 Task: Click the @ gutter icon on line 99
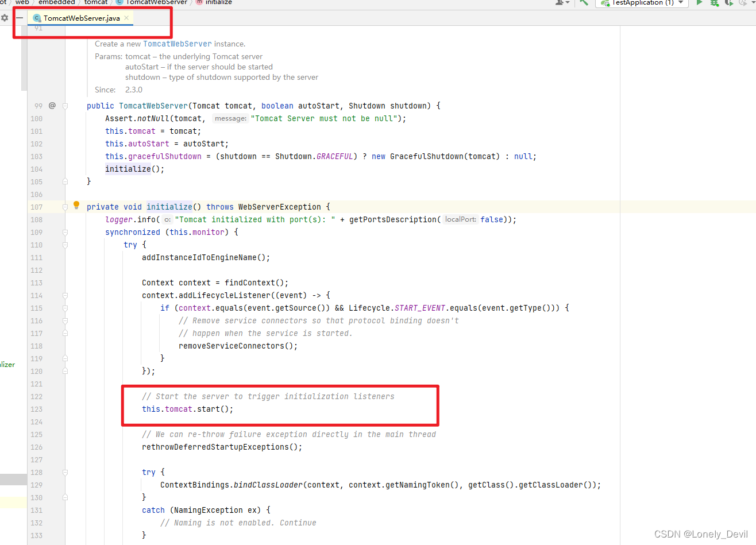click(x=52, y=106)
